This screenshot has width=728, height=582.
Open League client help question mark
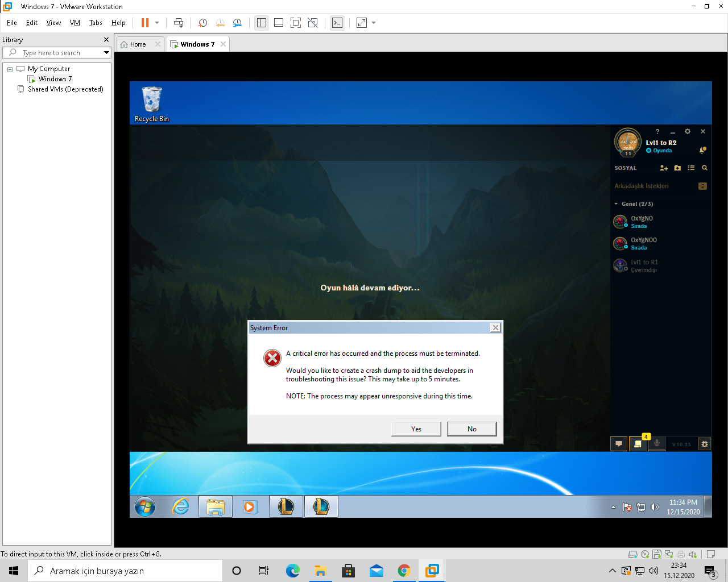657,131
